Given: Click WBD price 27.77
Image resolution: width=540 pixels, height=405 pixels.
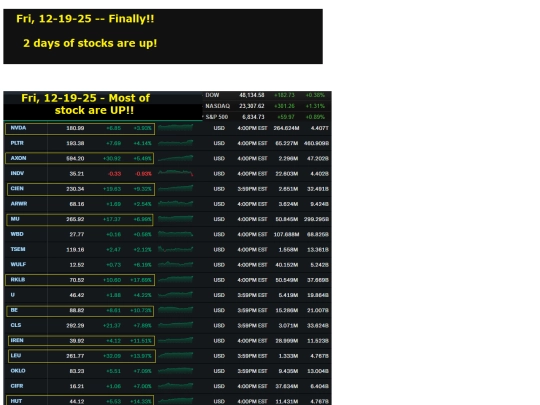Looking at the screenshot, I should [x=77, y=234].
